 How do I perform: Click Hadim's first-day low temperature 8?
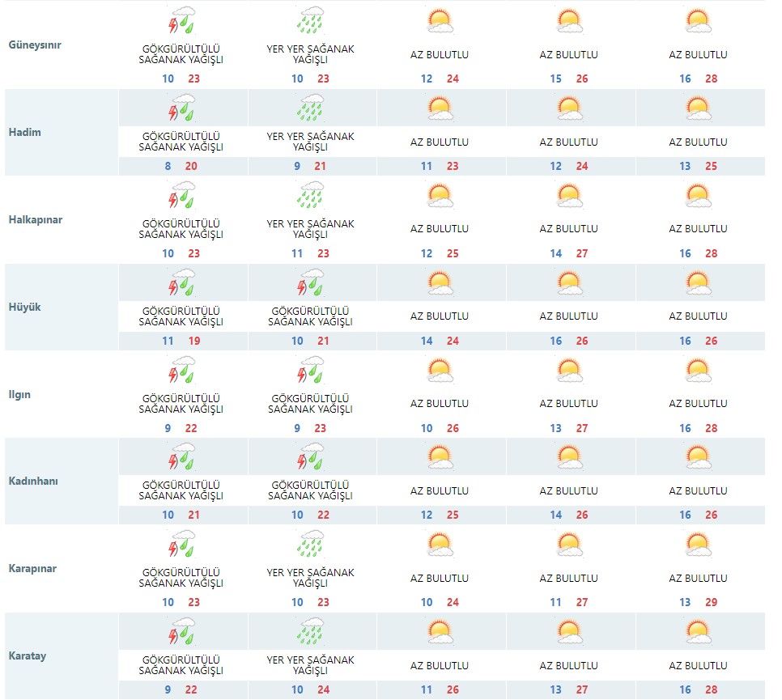click(x=168, y=166)
